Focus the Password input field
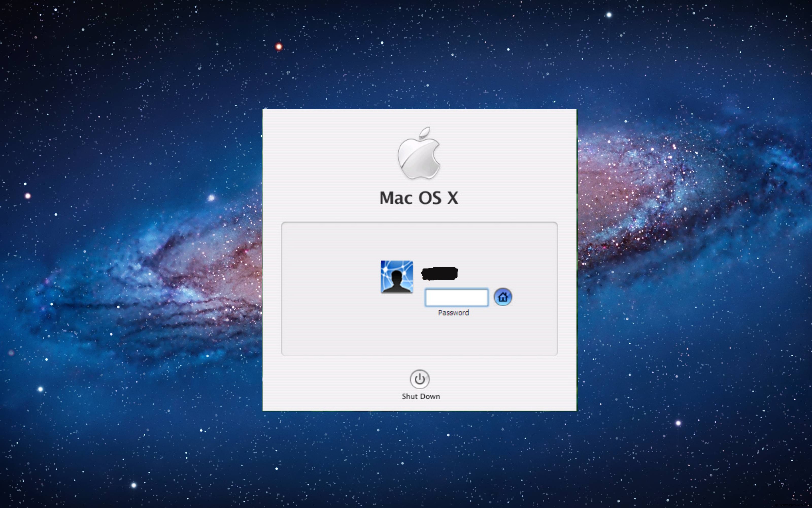Screen dimensions: 812x508 pos(456,297)
